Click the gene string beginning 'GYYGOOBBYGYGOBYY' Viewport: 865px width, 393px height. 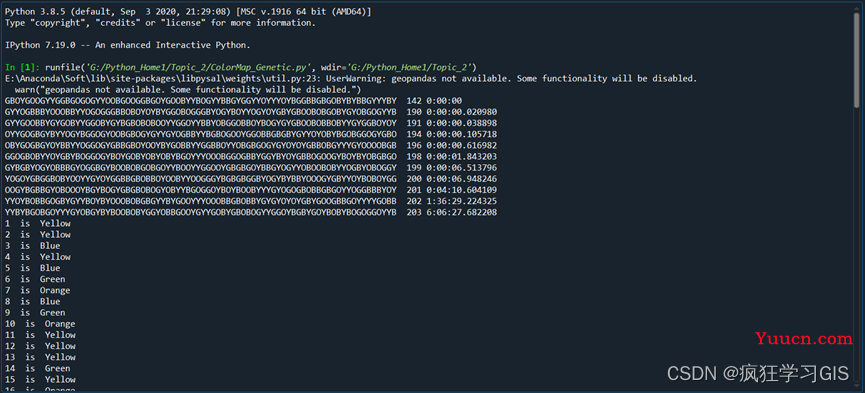click(x=201, y=123)
